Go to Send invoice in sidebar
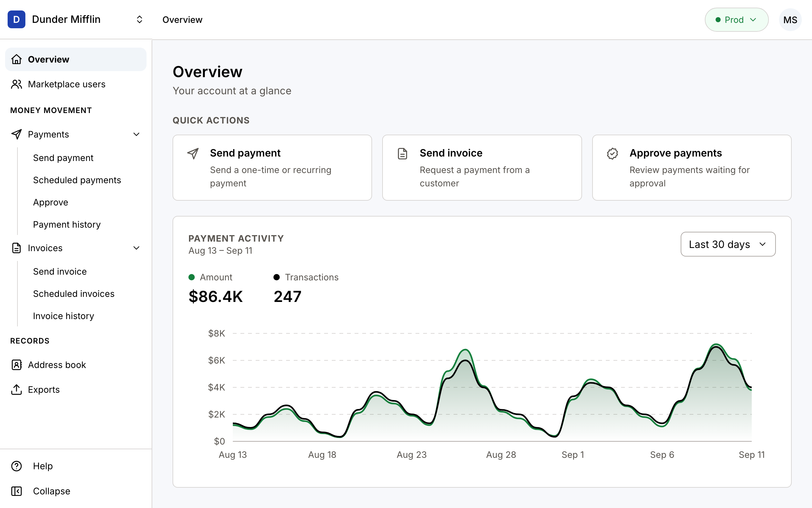The height and width of the screenshot is (508, 812). click(60, 271)
